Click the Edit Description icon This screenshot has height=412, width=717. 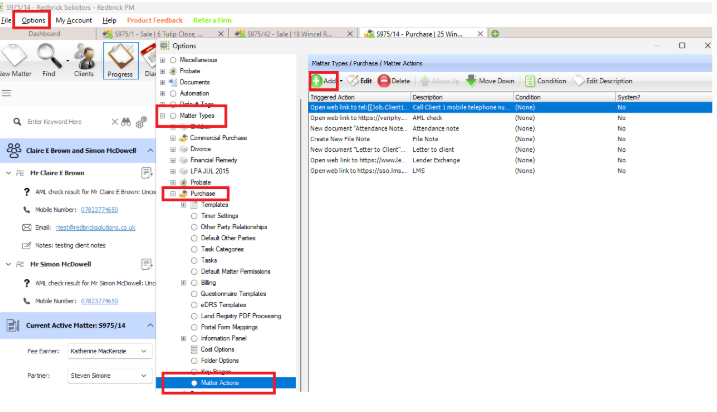[578, 81]
